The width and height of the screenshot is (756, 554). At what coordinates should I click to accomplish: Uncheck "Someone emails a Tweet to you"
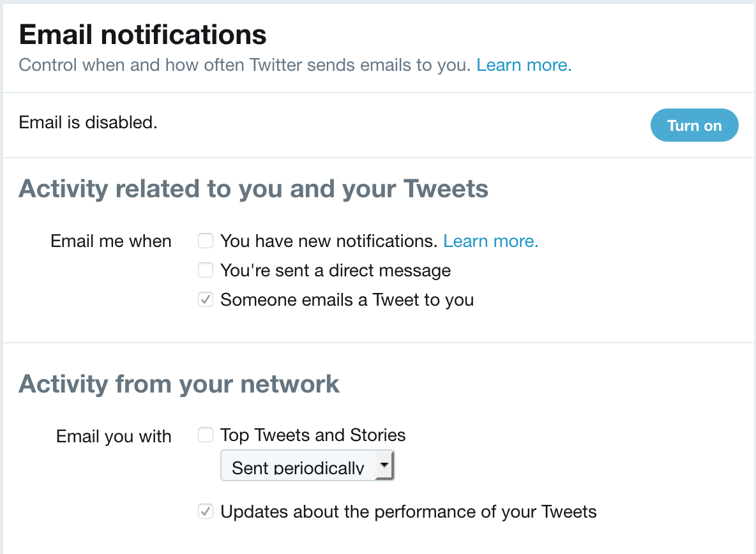pos(205,299)
